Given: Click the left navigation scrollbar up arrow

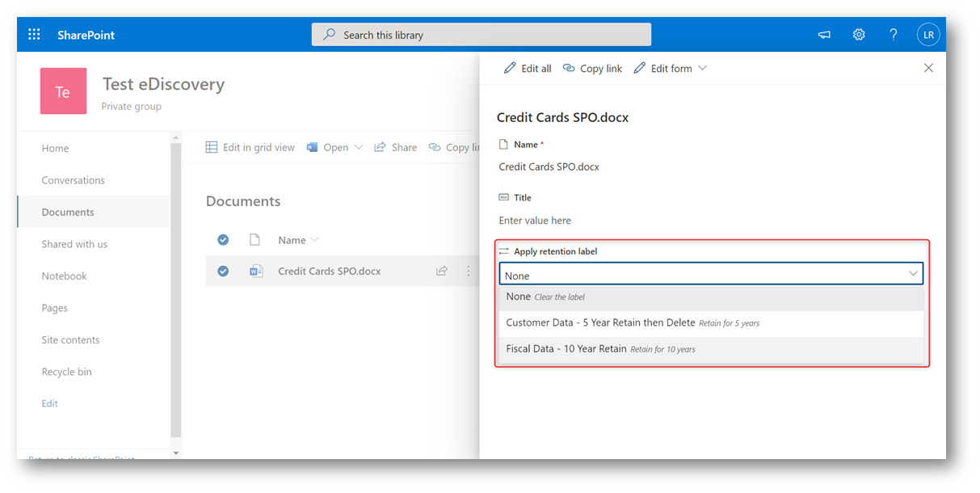Looking at the screenshot, I should click(176, 137).
